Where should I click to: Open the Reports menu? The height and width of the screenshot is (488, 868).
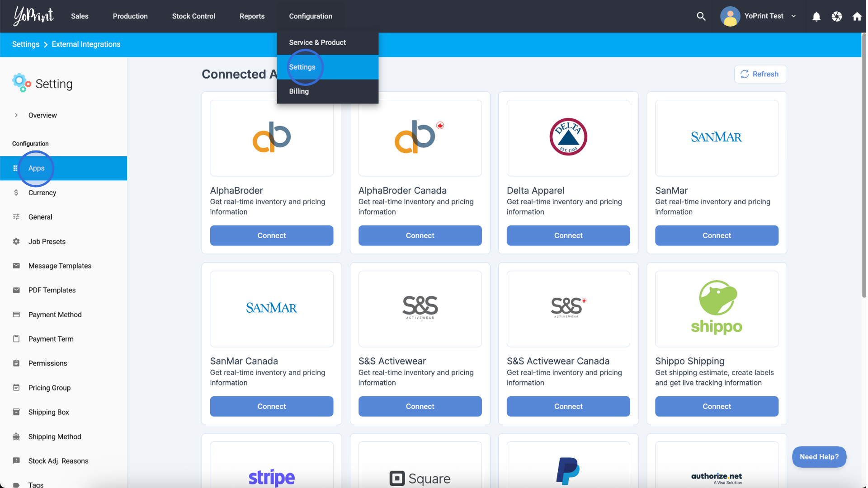tap(252, 16)
